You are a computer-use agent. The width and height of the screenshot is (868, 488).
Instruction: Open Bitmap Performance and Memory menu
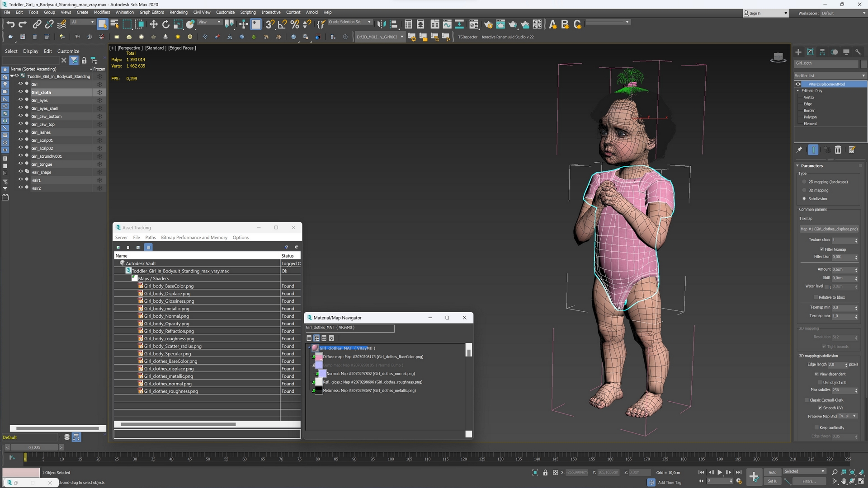pyautogui.click(x=194, y=238)
